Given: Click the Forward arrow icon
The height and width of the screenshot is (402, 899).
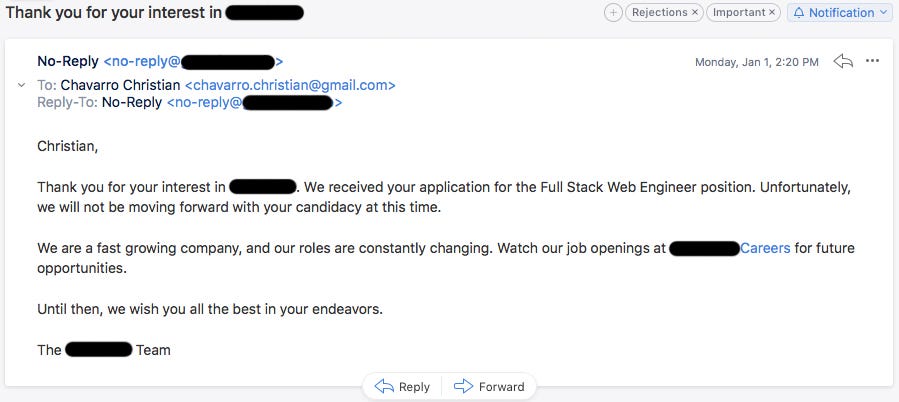Looking at the screenshot, I should [x=463, y=386].
